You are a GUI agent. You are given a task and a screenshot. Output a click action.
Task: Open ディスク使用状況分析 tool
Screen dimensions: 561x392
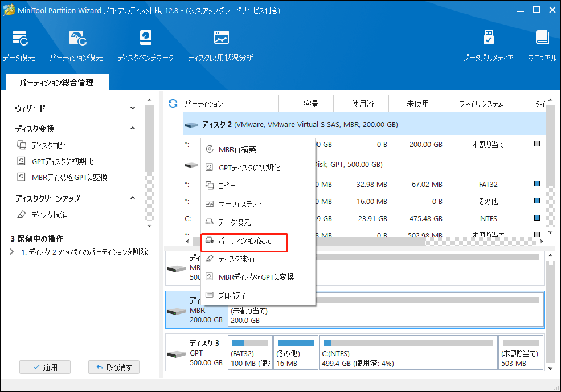click(220, 46)
